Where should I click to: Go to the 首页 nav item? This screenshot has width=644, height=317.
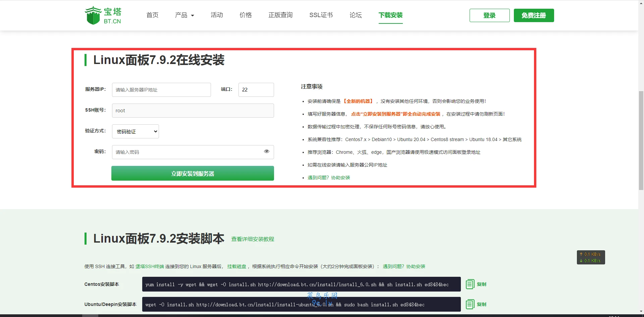point(152,15)
